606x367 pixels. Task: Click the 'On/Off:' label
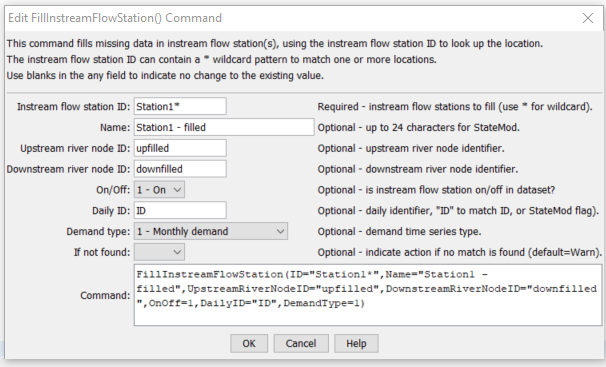pos(113,190)
